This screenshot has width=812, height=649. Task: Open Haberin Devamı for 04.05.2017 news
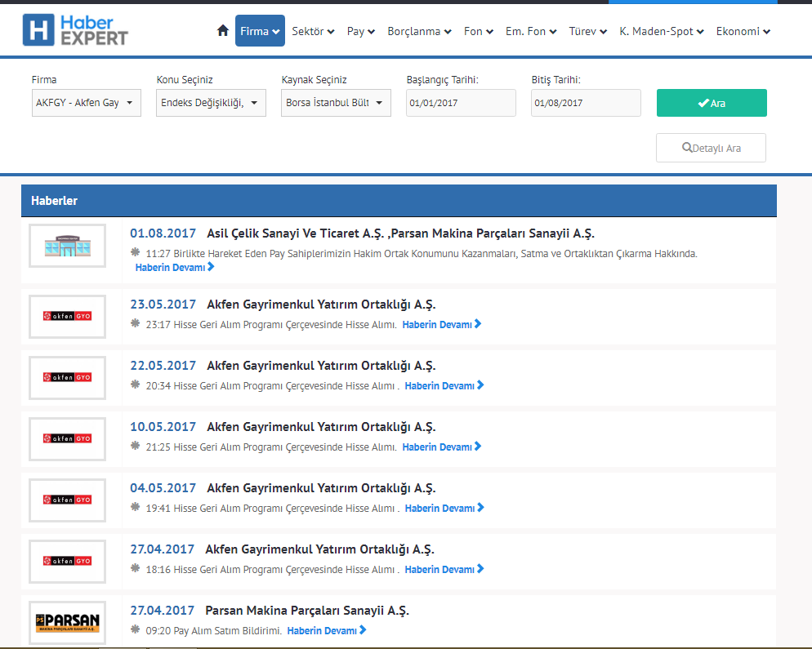tap(444, 509)
